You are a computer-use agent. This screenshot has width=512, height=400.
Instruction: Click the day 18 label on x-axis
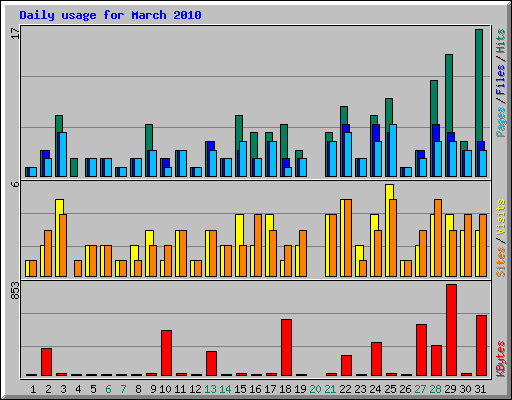pyautogui.click(x=285, y=389)
